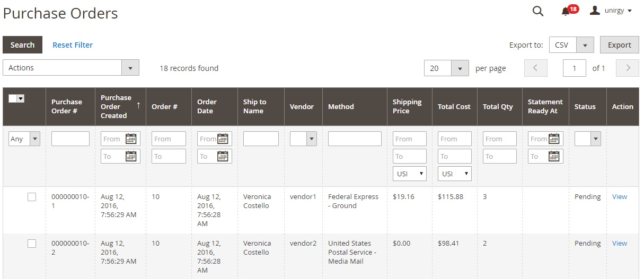
Task: Open calendar for Purchase Order Created To
Action: coord(131,156)
